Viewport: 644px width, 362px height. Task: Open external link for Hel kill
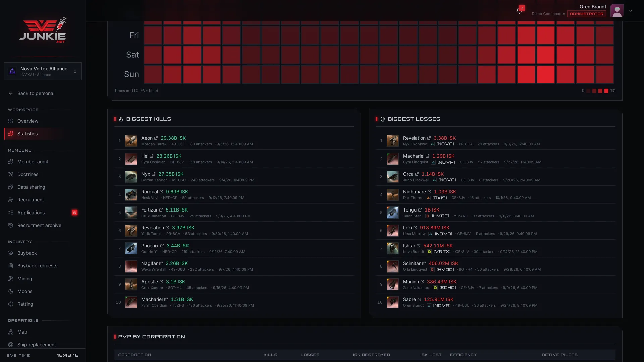152,156
